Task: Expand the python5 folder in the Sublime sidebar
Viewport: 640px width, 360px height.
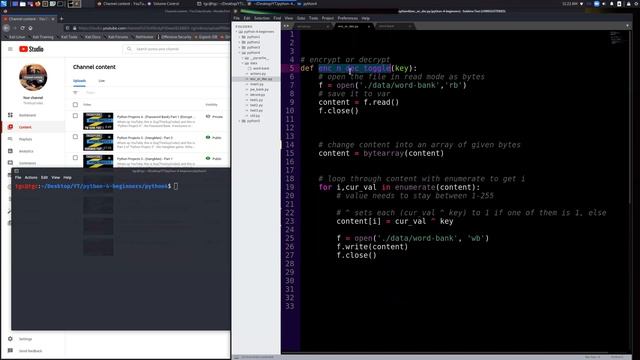Action: coord(240,121)
